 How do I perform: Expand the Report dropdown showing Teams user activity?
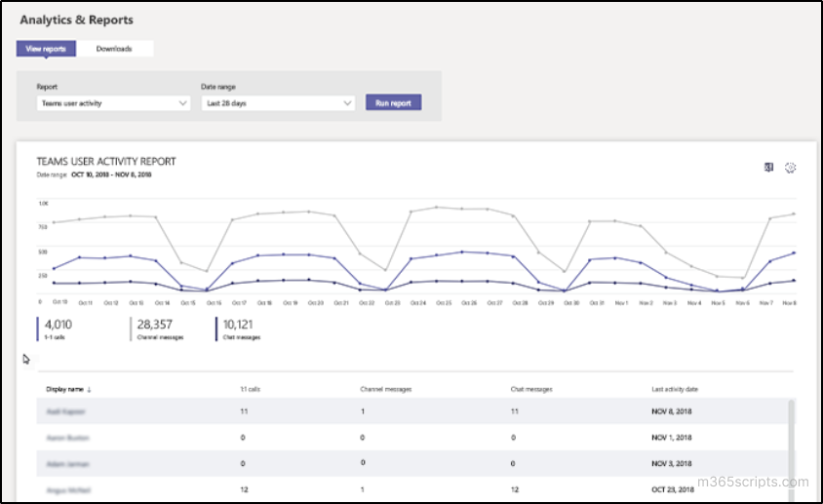113,103
